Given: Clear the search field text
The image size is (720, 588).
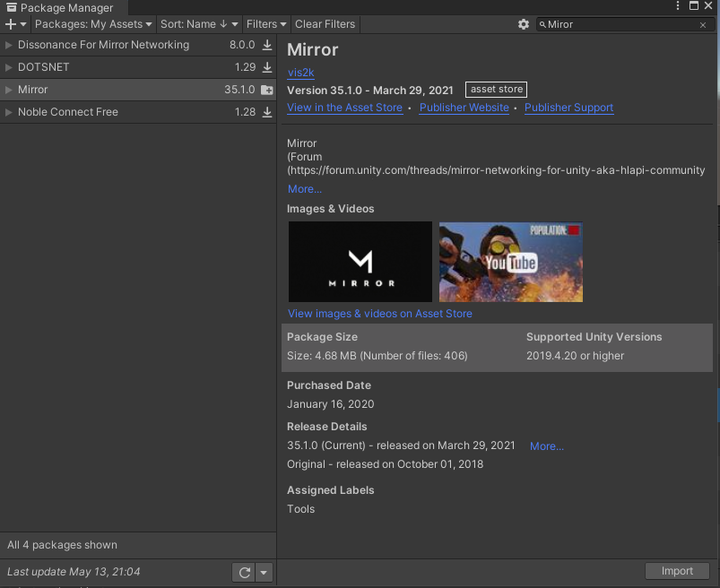Looking at the screenshot, I should pyautogui.click(x=703, y=25).
